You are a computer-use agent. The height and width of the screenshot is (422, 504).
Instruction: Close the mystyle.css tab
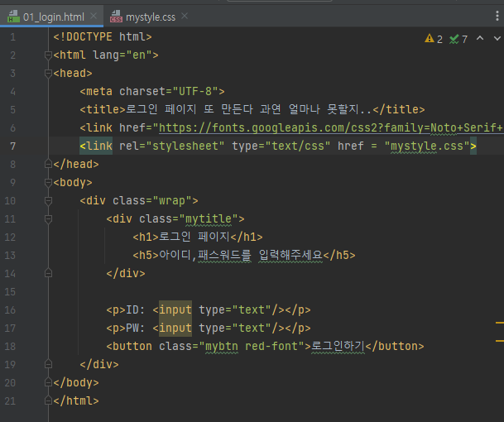pos(183,17)
